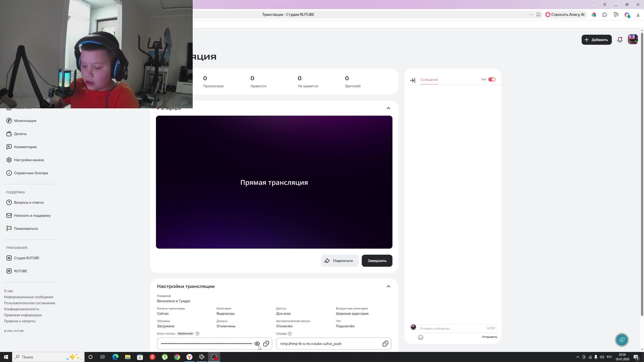Viewport: 644px width, 362px height.
Task: Collapse the chat panel arrow icon
Action: coord(412,80)
